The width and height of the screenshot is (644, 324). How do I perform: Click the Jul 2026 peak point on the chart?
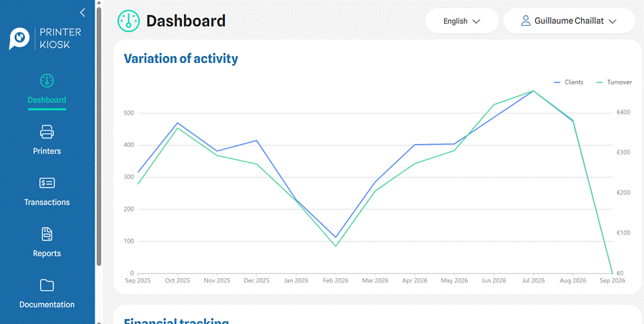[533, 90]
